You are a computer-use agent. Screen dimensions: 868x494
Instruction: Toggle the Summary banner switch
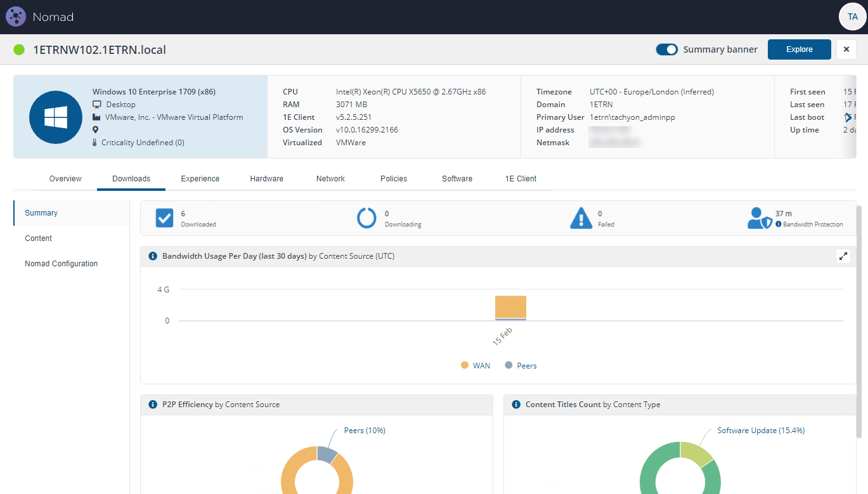click(x=667, y=49)
